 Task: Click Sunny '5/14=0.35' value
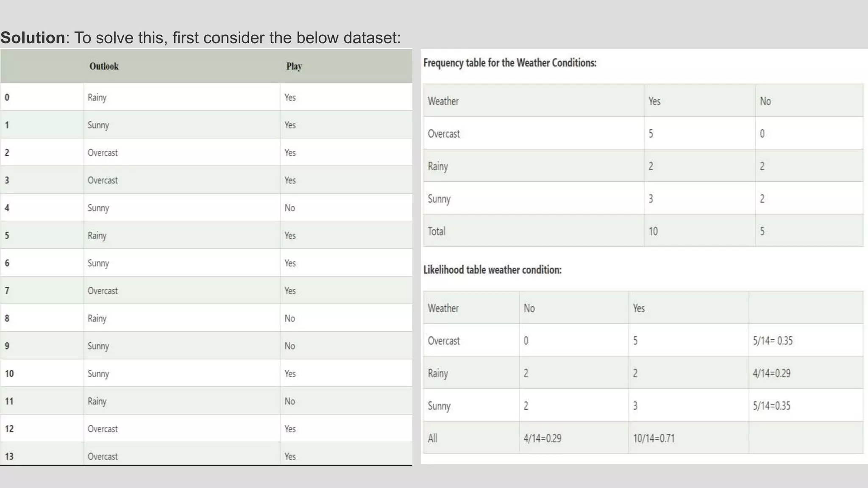pyautogui.click(x=772, y=406)
